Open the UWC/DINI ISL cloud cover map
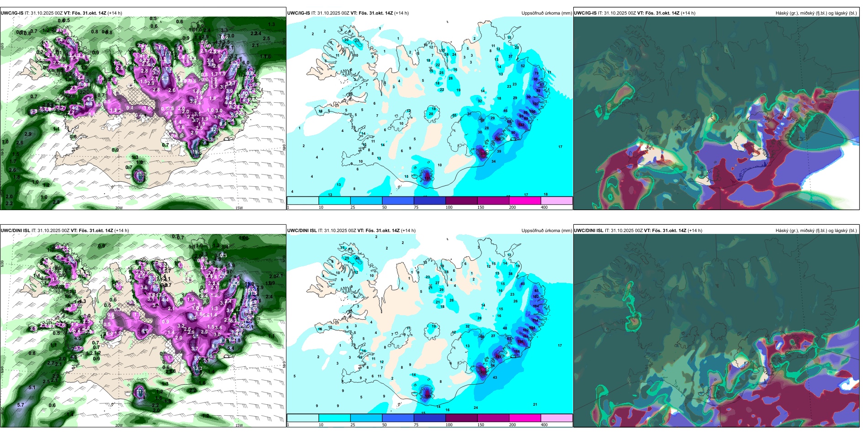 click(716, 331)
